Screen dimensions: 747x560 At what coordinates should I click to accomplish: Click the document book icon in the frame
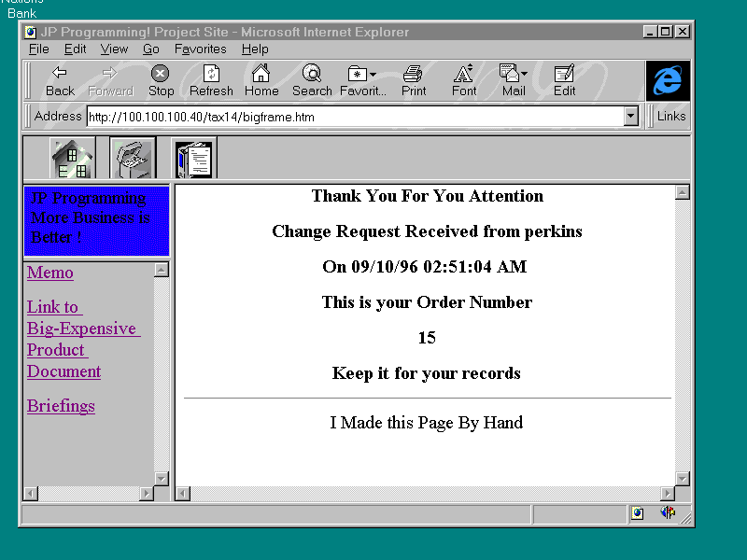194,159
